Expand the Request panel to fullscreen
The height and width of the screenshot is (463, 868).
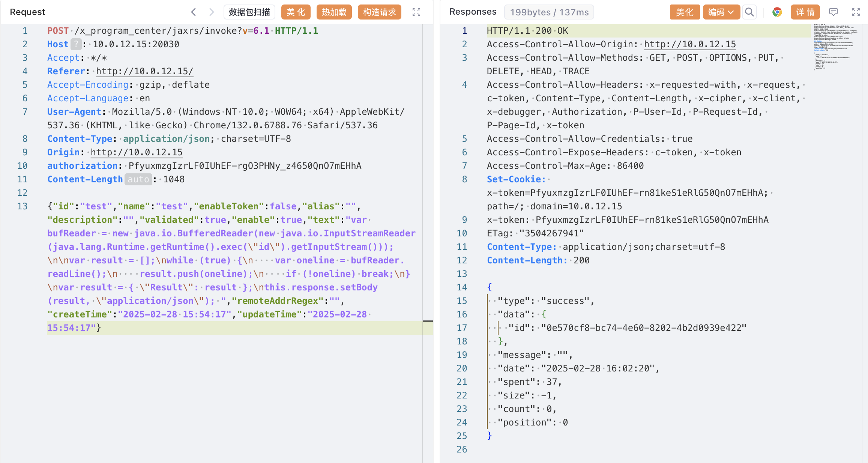416,12
